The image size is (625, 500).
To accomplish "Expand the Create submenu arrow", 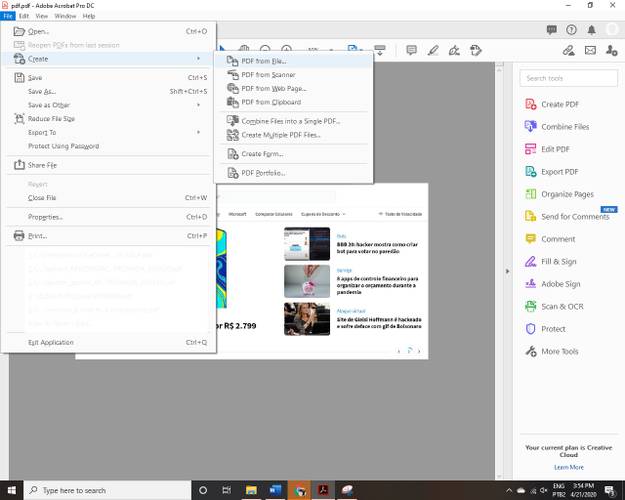I will tap(198, 59).
